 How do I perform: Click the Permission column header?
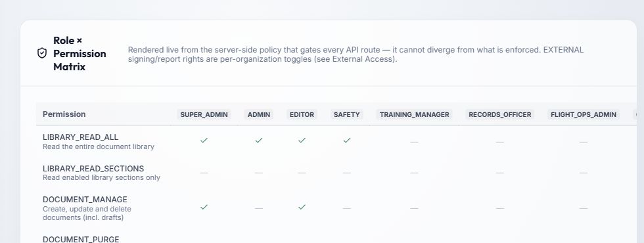pos(64,114)
